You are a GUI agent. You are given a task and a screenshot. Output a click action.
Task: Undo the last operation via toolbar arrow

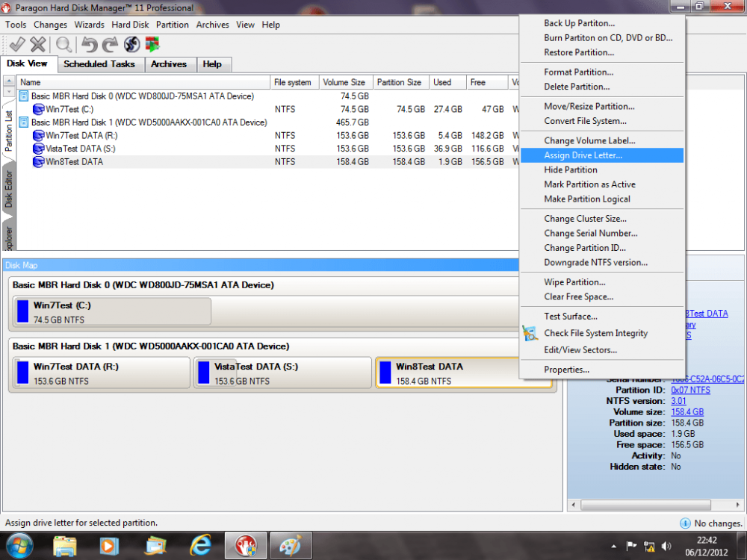coord(89,44)
